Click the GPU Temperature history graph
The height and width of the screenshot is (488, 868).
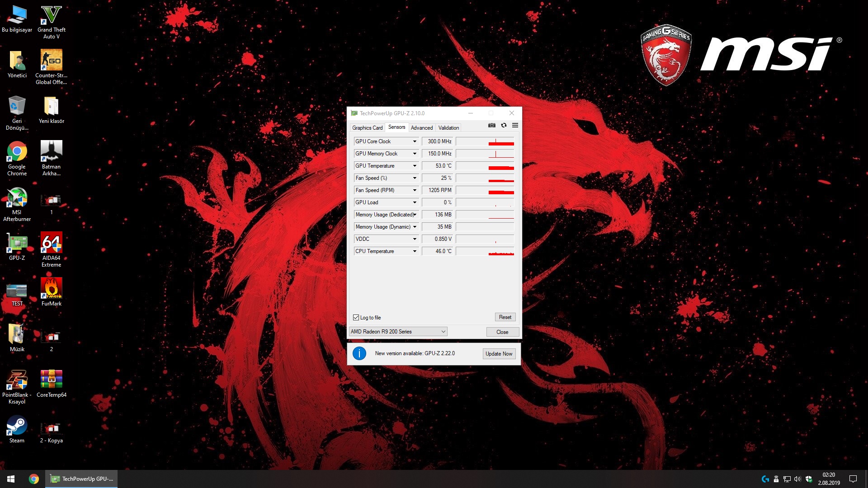(x=485, y=166)
